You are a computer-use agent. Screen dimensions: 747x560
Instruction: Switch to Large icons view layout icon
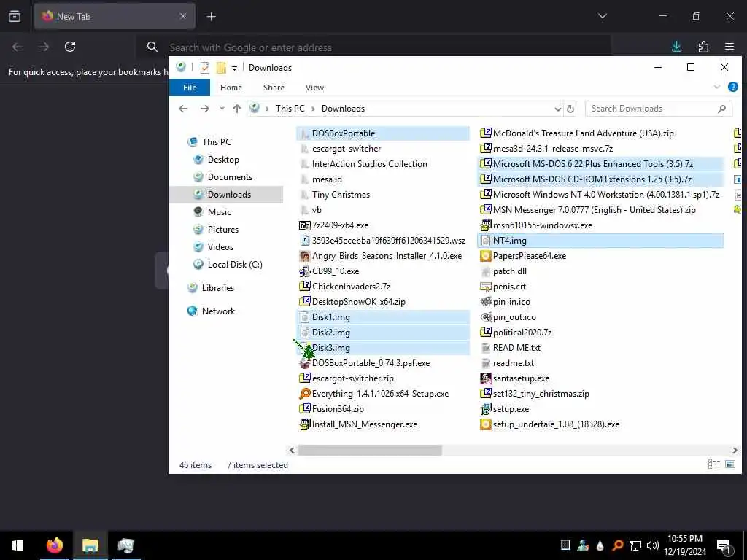729,464
